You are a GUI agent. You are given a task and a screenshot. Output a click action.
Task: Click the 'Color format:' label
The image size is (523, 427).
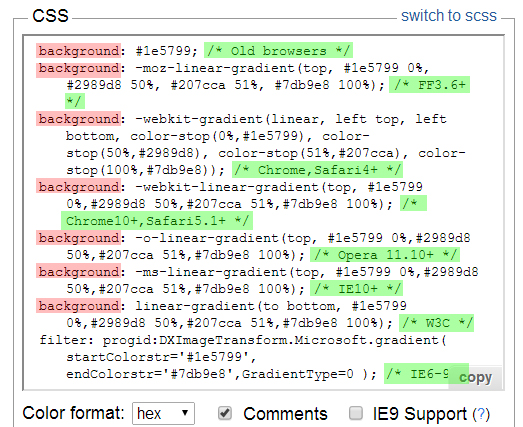tap(73, 413)
